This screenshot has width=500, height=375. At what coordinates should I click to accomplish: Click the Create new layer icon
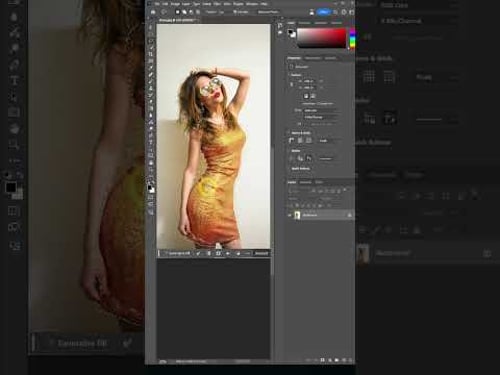pos(344,360)
